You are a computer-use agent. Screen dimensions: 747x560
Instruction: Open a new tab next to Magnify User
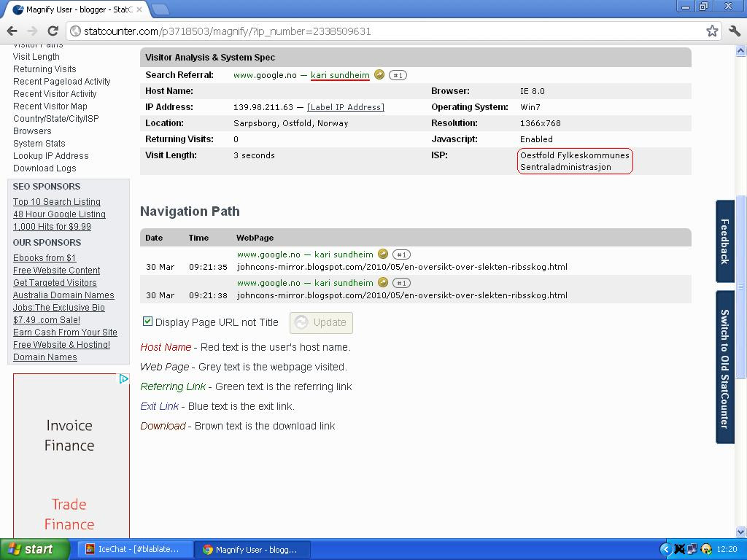160,9
